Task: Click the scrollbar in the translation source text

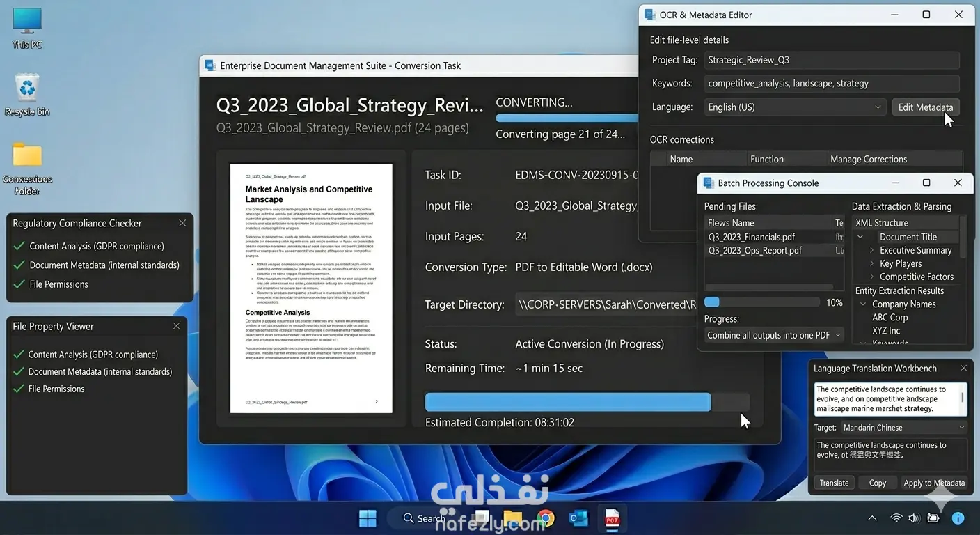Action: pos(963,397)
